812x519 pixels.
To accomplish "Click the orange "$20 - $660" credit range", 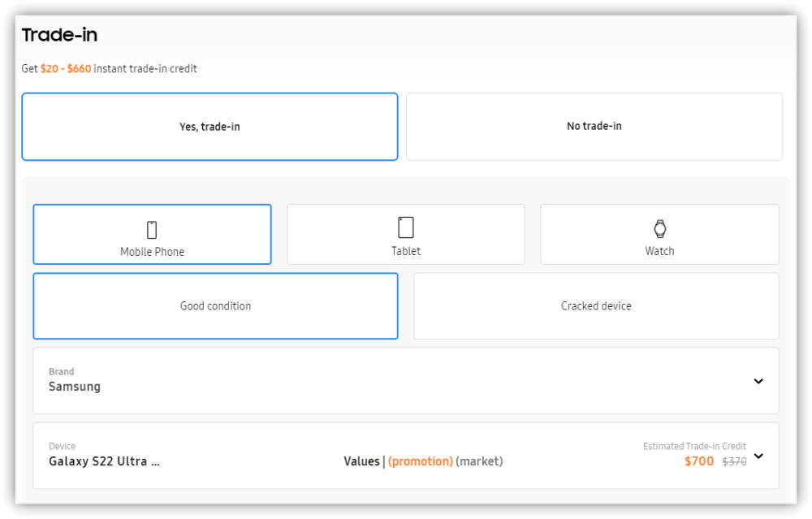I will 66,69.
